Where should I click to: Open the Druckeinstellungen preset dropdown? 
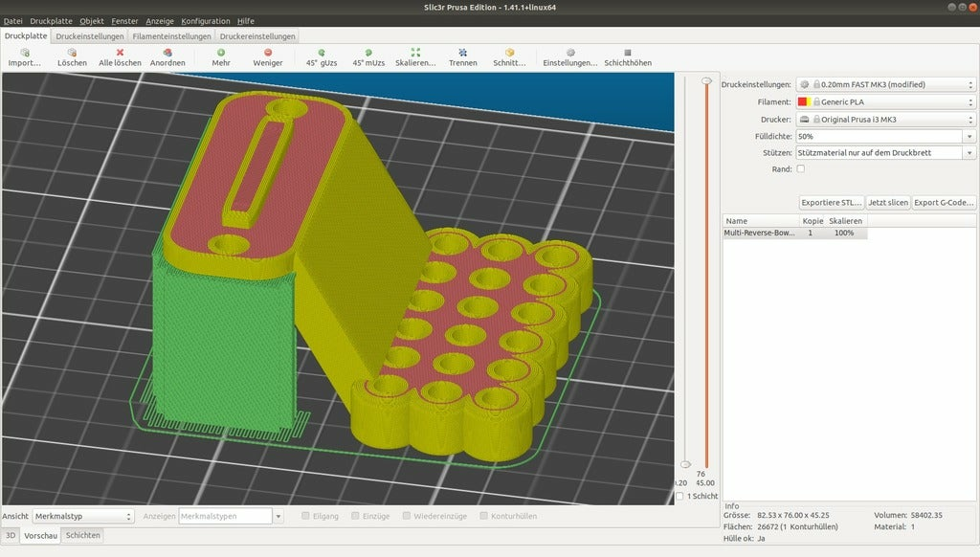point(885,84)
